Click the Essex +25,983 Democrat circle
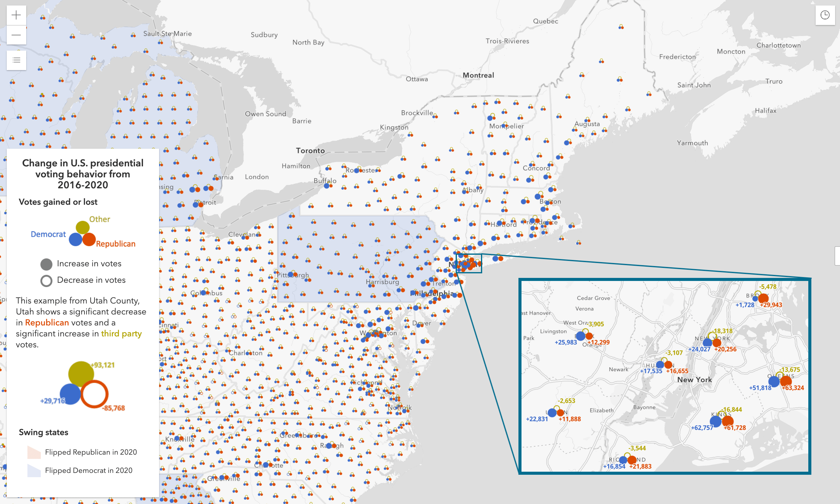The height and width of the screenshot is (504, 840). (x=581, y=336)
